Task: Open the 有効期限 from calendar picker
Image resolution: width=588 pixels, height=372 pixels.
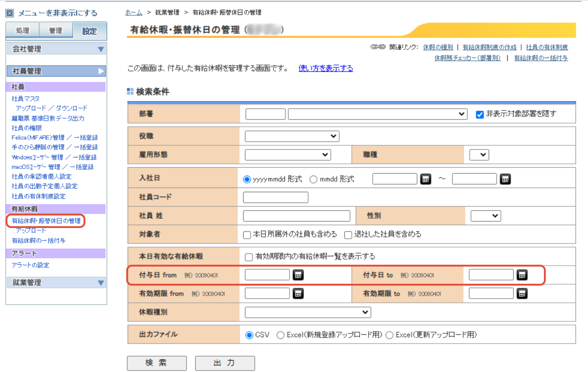Action: pyautogui.click(x=297, y=294)
